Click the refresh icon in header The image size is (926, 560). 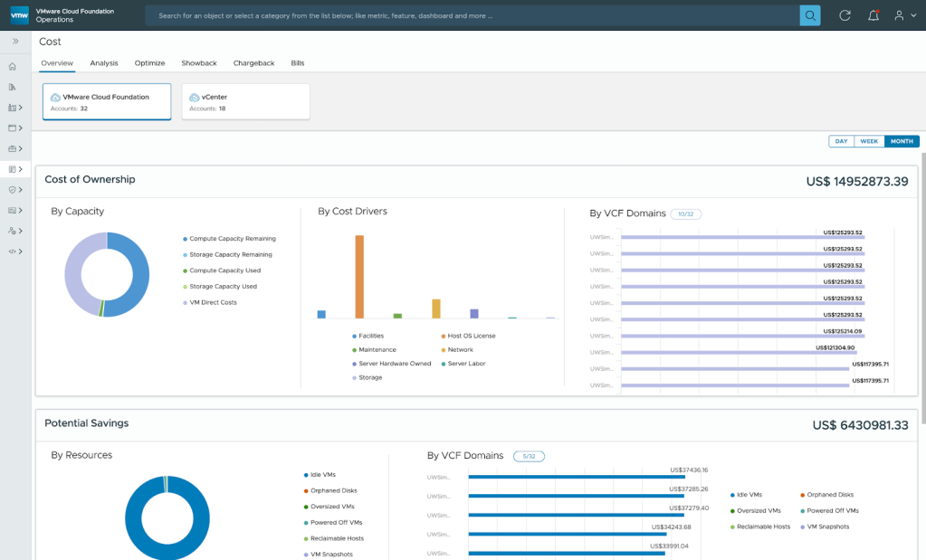(845, 15)
